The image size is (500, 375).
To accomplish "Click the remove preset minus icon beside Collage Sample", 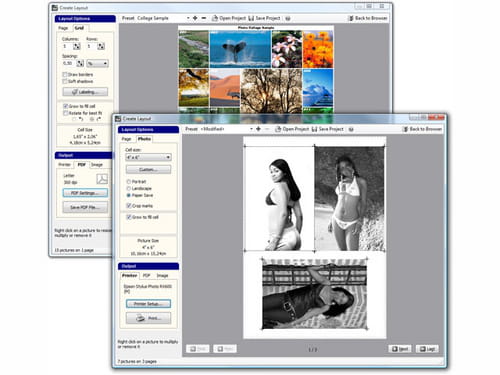I will (x=204, y=18).
